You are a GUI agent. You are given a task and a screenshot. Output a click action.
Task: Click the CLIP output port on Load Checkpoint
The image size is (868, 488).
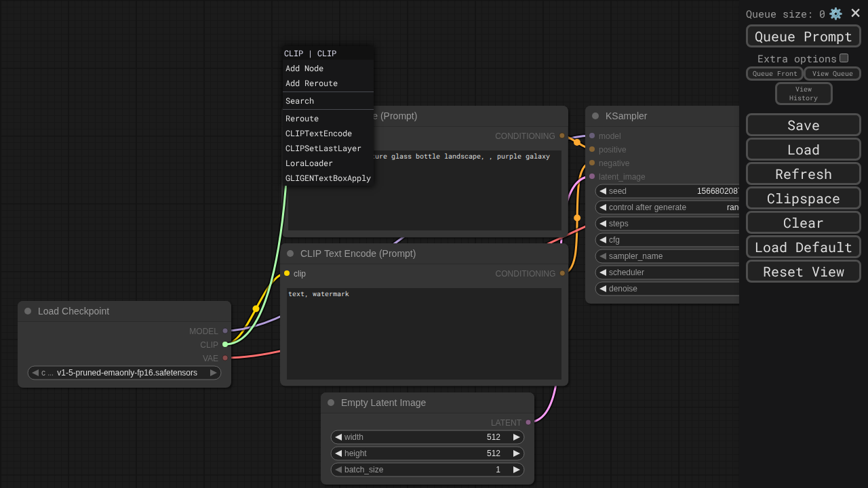[225, 344]
